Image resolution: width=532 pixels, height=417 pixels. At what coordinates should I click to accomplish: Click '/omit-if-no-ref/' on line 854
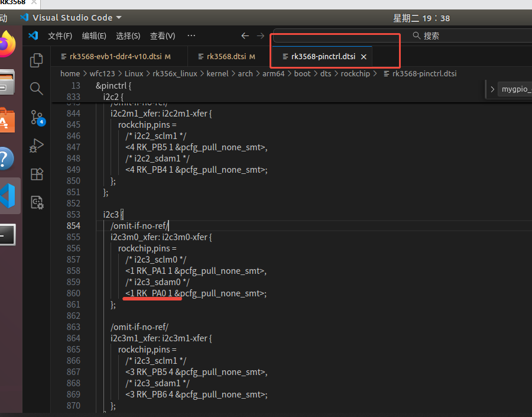140,226
